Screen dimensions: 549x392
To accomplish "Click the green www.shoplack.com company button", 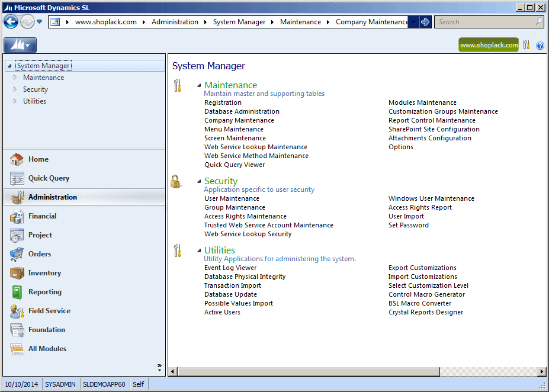I will click(x=489, y=45).
